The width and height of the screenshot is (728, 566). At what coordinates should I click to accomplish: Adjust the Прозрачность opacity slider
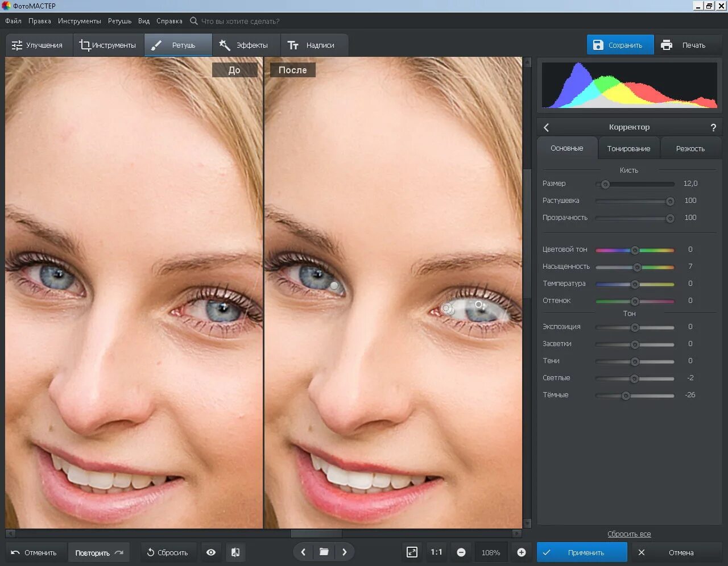pyautogui.click(x=635, y=218)
